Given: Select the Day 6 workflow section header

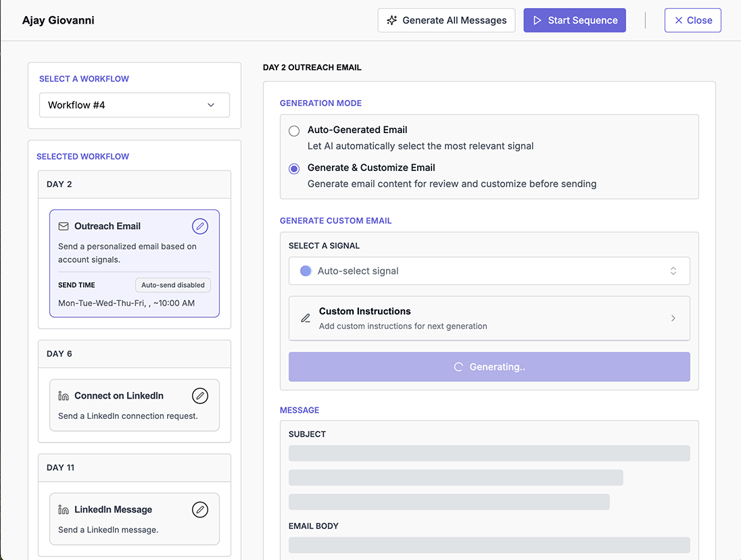Looking at the screenshot, I should (134, 353).
